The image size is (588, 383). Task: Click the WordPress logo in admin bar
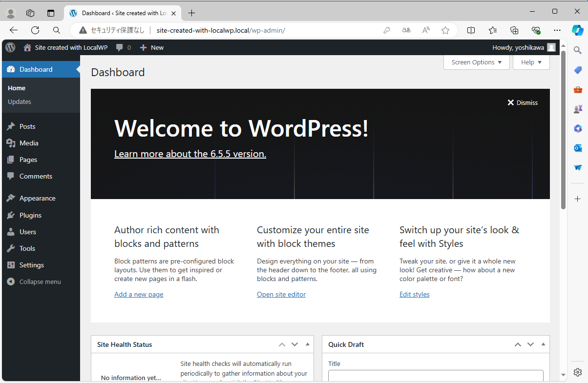(10, 47)
